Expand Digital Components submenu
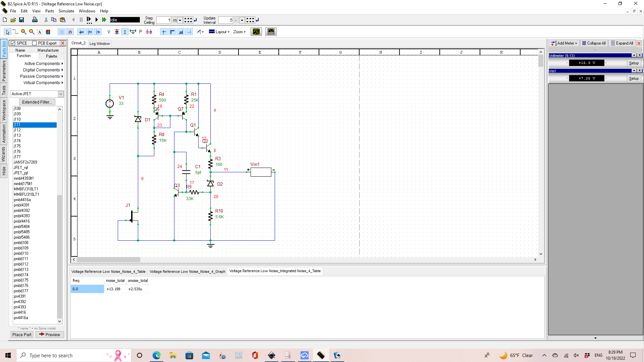Viewport: 644px width, 362px height. tap(43, 70)
